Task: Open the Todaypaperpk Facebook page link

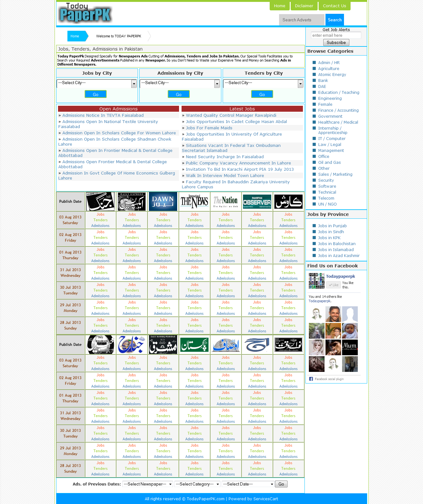Action: coord(341,276)
